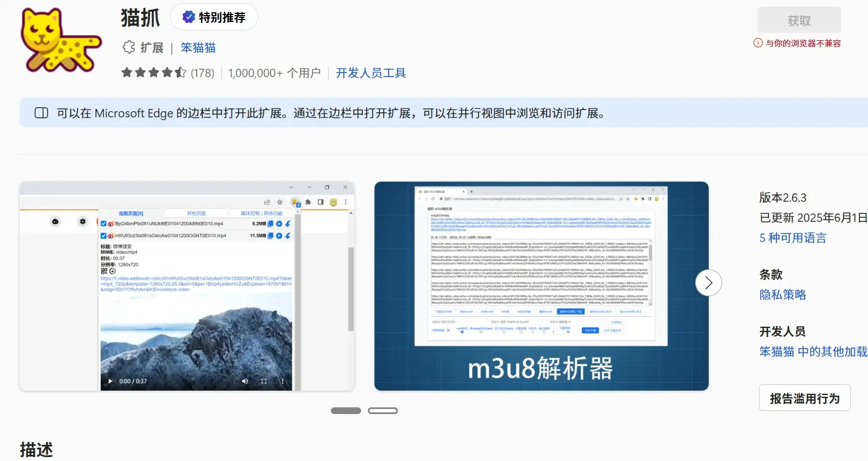The width and height of the screenshot is (868, 461).
Task: Click the sidebar panel icon in the Edge banner
Action: 41,113
